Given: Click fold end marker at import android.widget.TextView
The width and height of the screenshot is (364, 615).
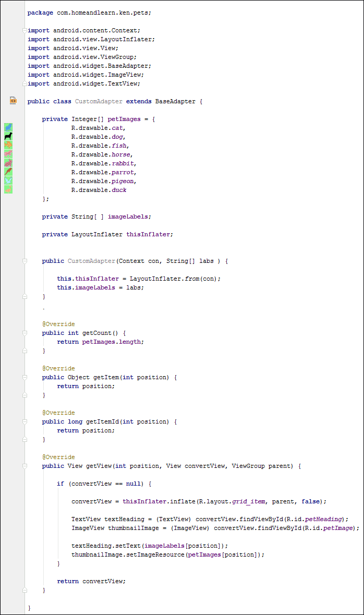Looking at the screenshot, I should coord(25,83).
